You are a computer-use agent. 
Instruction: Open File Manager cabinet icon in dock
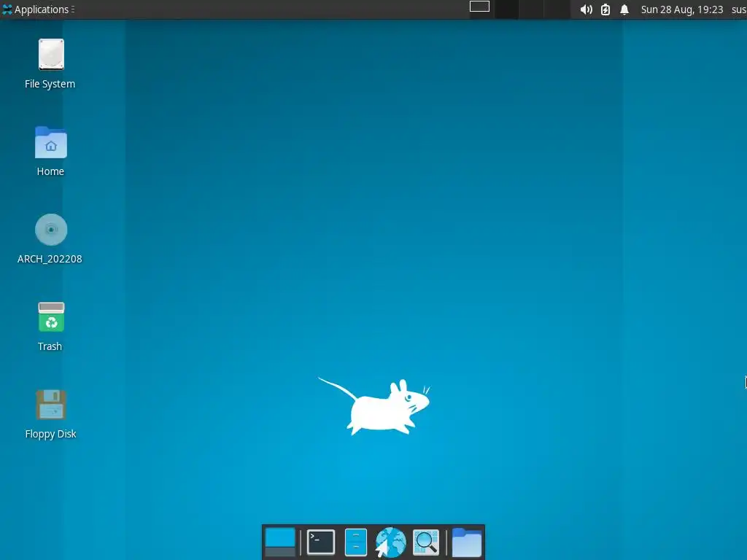(356, 542)
